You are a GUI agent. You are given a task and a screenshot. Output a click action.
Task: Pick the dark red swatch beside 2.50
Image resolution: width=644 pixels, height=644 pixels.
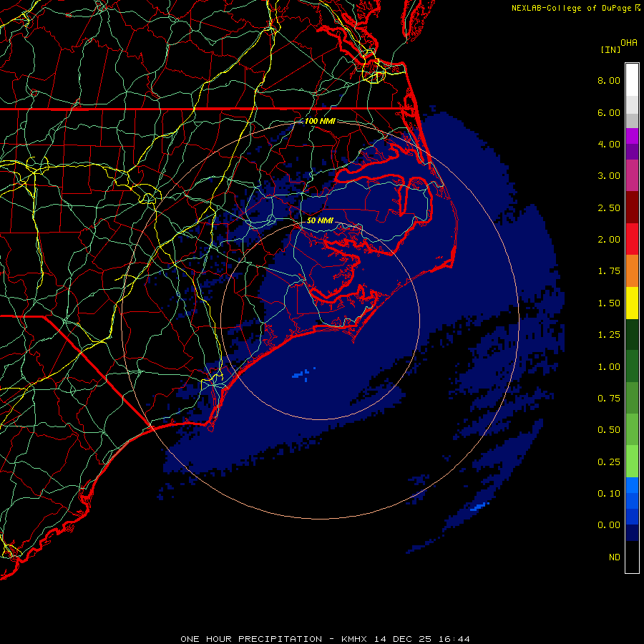[x=632, y=208]
